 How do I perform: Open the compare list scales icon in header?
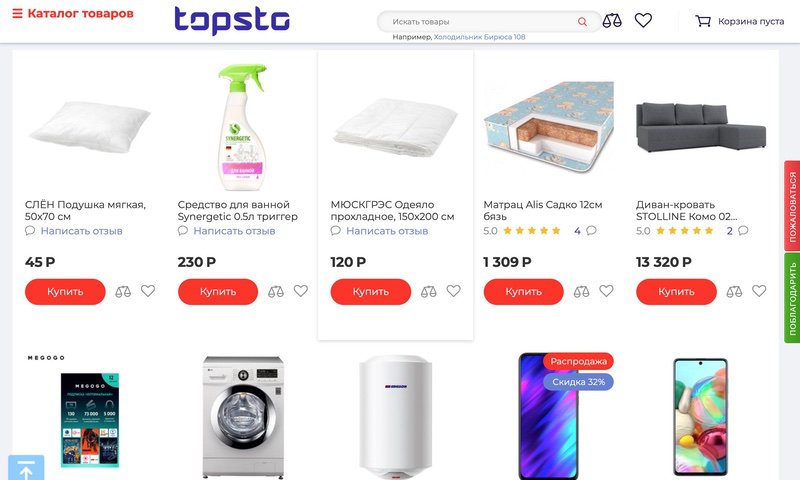[x=612, y=21]
